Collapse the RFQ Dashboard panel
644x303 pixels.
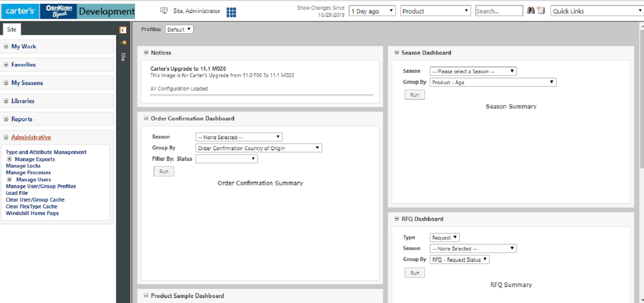pyautogui.click(x=396, y=219)
